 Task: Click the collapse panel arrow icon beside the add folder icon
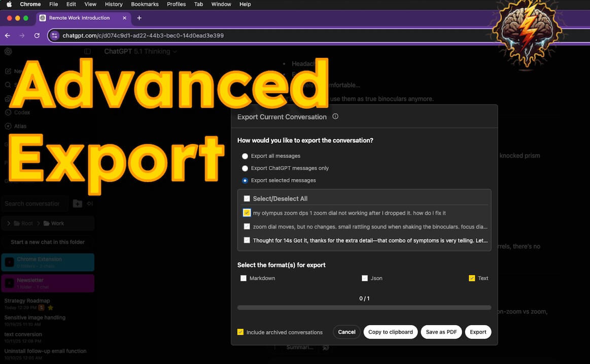coord(90,203)
